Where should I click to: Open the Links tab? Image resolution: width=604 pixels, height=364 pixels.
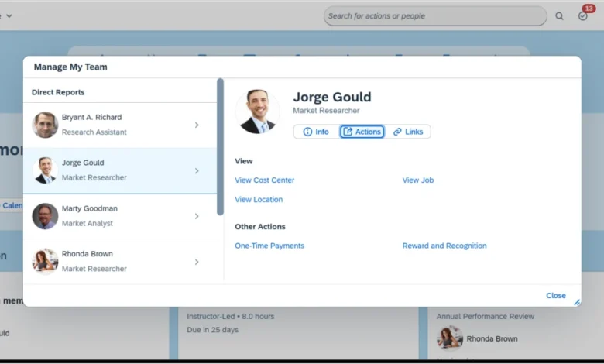click(x=408, y=132)
